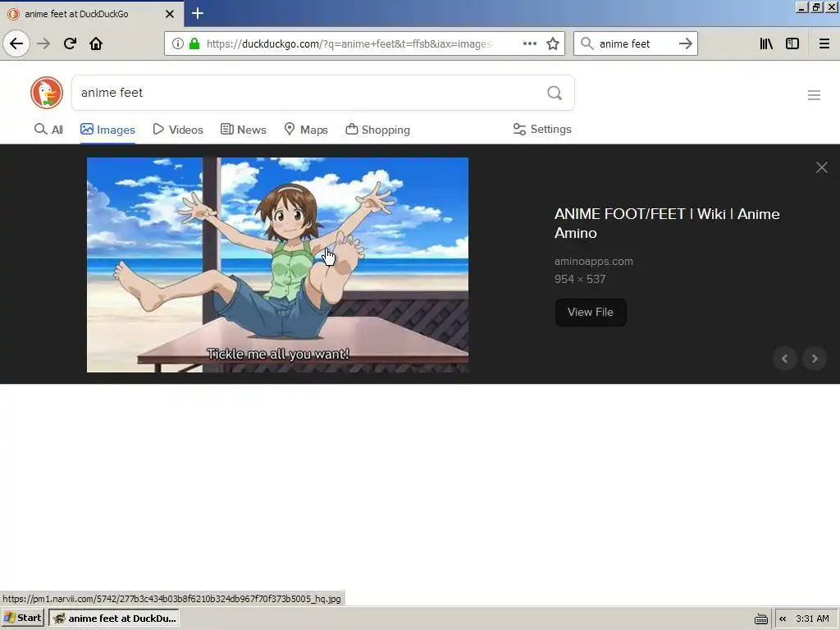Show next image in detail panel

click(x=815, y=358)
